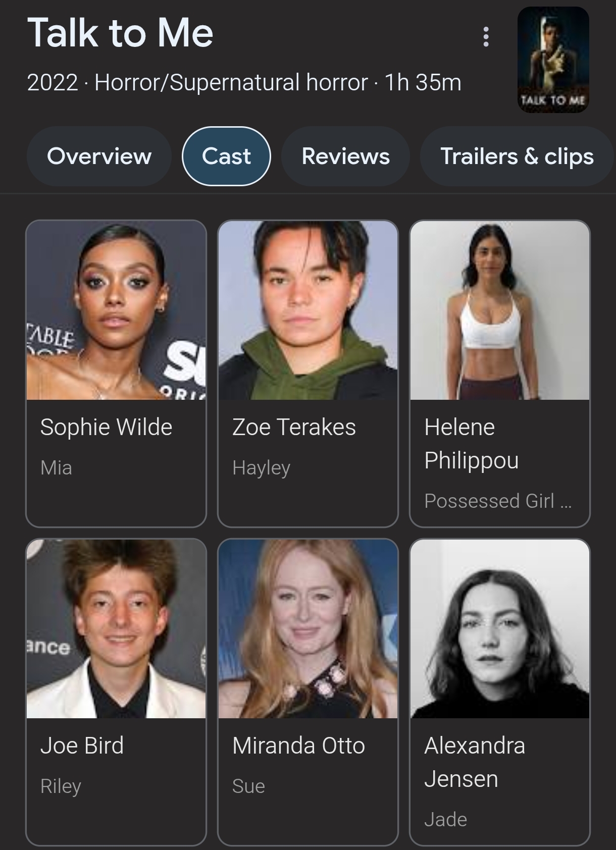Select the Cast tab
The height and width of the screenshot is (850, 616).
pyautogui.click(x=226, y=156)
